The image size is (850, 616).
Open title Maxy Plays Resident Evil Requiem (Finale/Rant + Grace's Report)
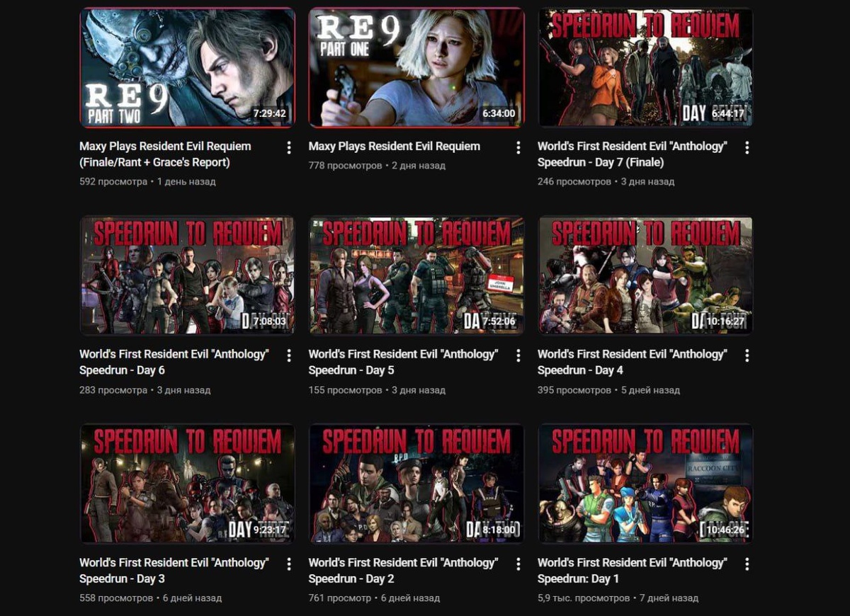tap(165, 154)
